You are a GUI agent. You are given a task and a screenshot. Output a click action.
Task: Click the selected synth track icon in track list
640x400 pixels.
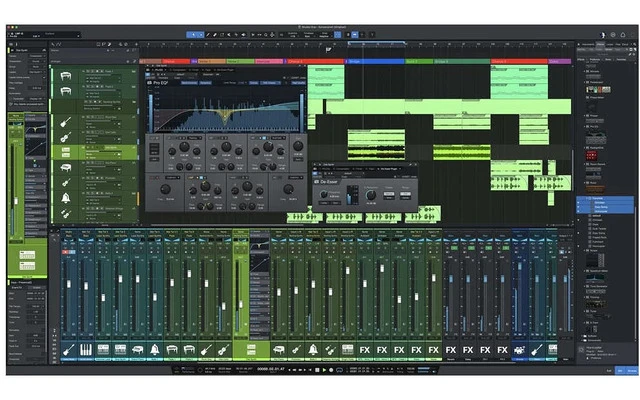point(66,152)
